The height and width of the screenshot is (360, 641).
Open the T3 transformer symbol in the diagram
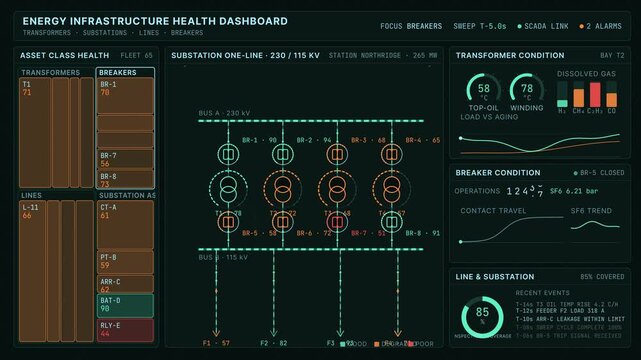click(x=337, y=189)
